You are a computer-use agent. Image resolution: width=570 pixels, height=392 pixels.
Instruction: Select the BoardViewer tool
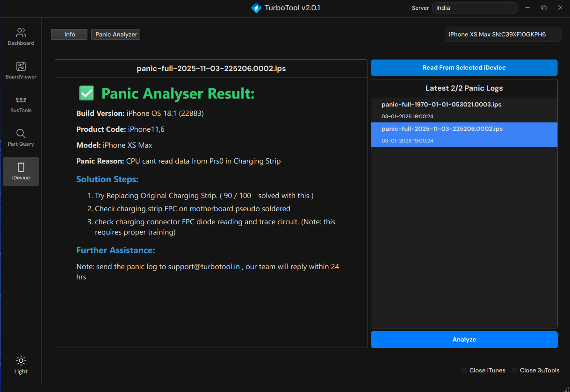coord(21,71)
